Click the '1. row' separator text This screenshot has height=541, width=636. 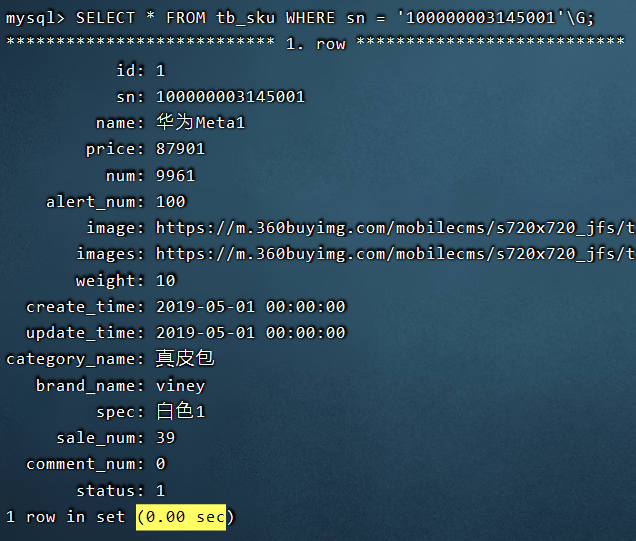(316, 43)
